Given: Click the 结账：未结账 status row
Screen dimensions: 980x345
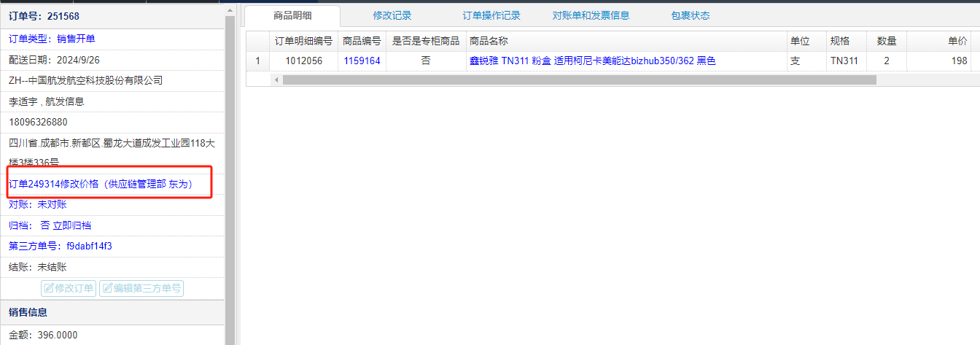Looking at the screenshot, I should pyautogui.click(x=113, y=267).
